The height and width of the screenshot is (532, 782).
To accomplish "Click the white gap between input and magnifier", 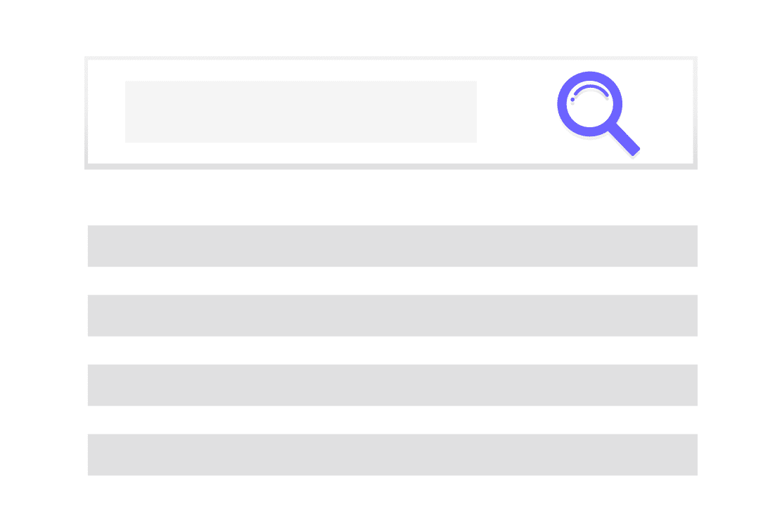I will pos(516,112).
